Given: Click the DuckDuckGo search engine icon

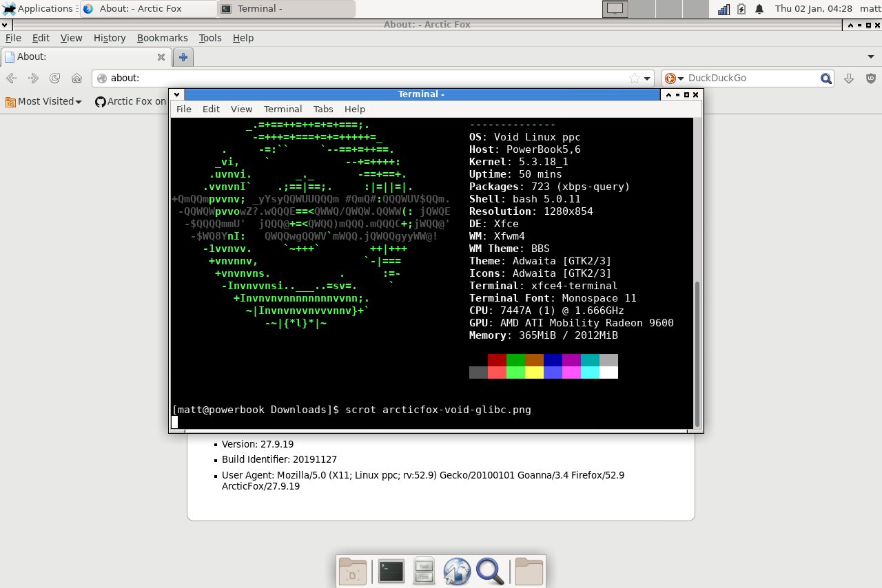Looking at the screenshot, I should 670,78.
